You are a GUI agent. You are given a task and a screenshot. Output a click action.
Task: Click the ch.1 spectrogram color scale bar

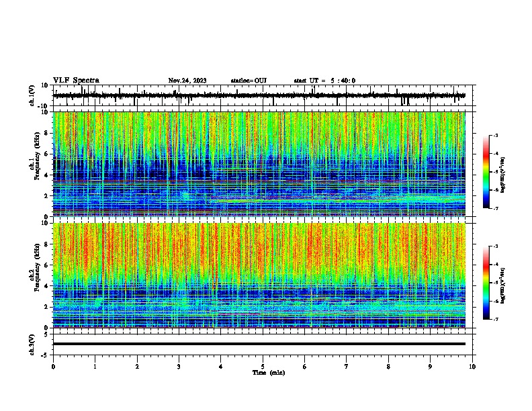[486, 172]
